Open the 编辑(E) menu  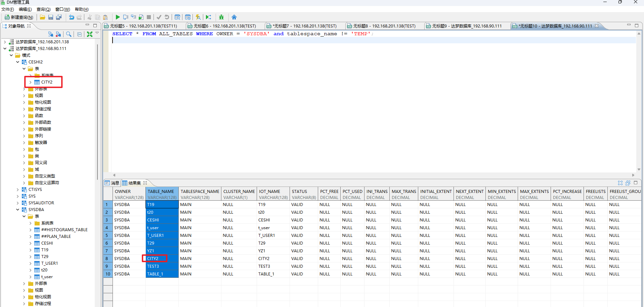25,9
